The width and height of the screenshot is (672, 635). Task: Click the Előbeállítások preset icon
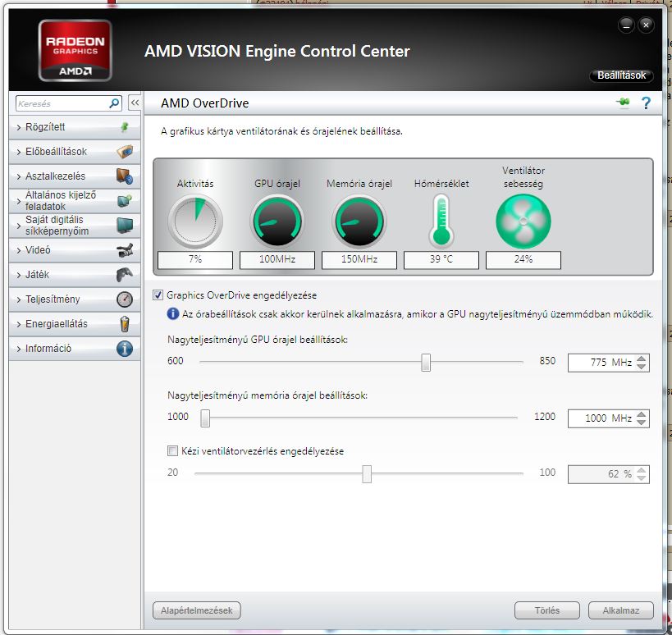tap(124, 151)
